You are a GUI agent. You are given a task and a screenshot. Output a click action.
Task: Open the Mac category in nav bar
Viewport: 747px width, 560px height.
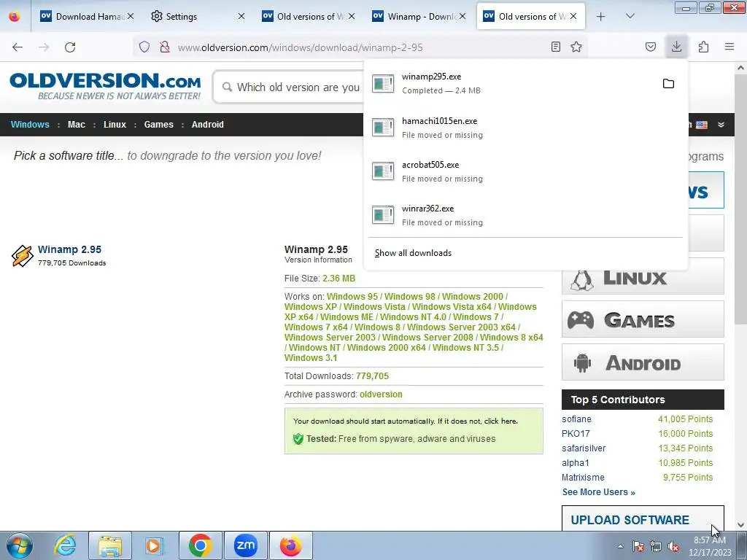coord(76,125)
